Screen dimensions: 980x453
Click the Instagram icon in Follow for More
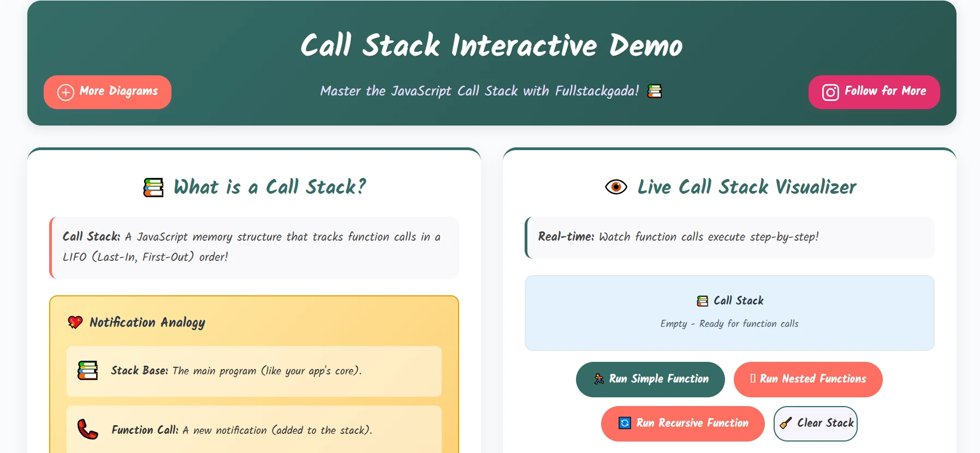point(830,92)
